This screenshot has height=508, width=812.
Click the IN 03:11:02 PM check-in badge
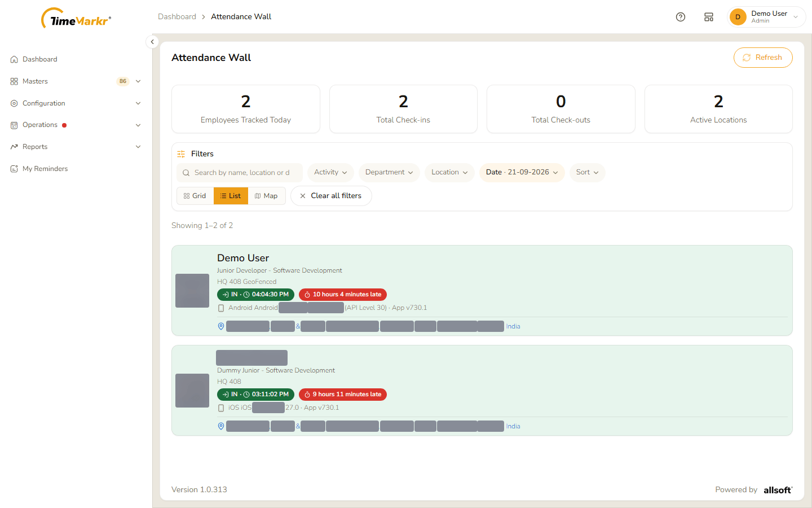[x=255, y=395]
